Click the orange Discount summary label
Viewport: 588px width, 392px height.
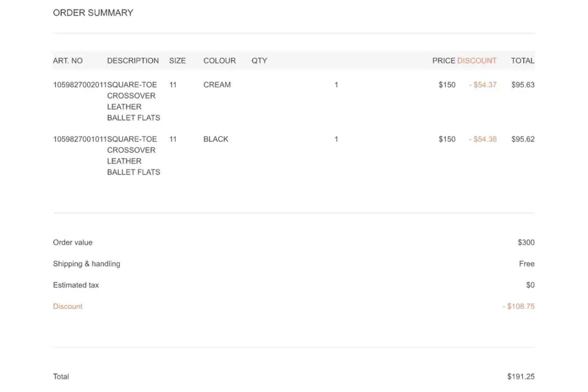click(x=67, y=307)
